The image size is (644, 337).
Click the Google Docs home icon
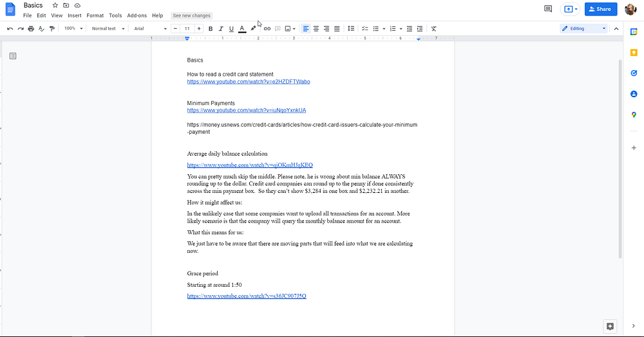click(10, 10)
